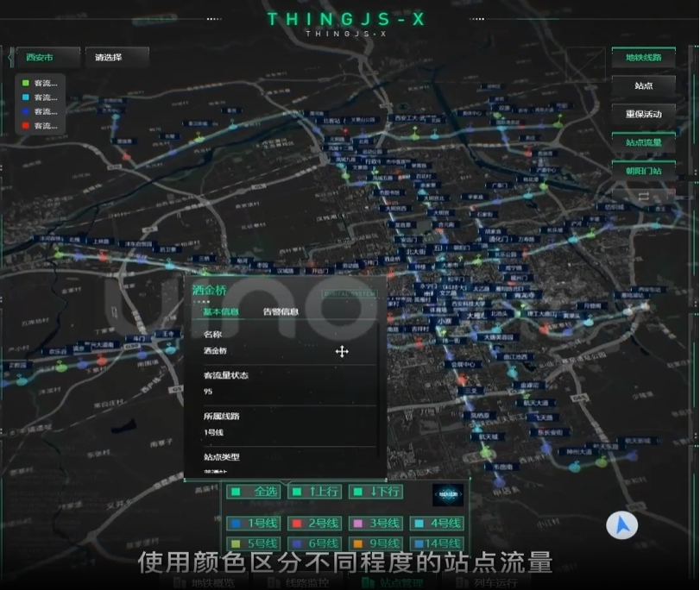
Task: Click the 神舟大道 station label on map
Action: pos(579,452)
